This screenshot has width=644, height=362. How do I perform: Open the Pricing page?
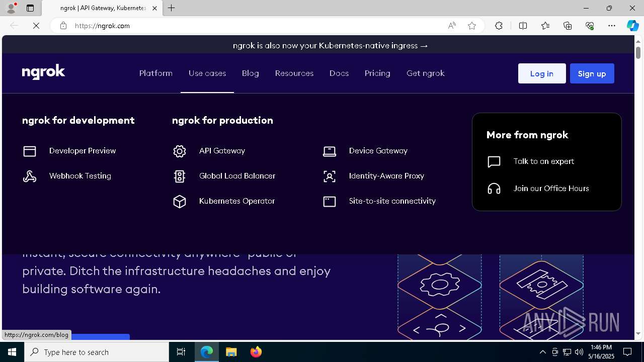pos(377,73)
